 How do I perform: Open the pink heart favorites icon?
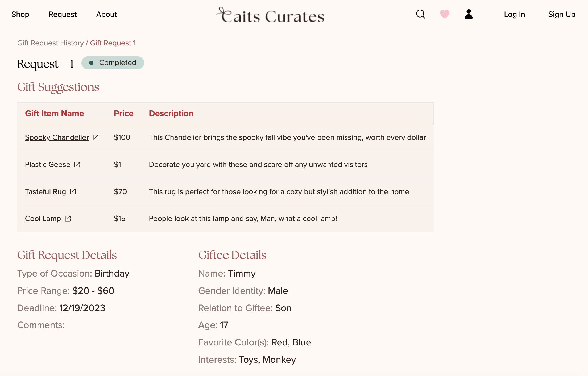tap(445, 14)
